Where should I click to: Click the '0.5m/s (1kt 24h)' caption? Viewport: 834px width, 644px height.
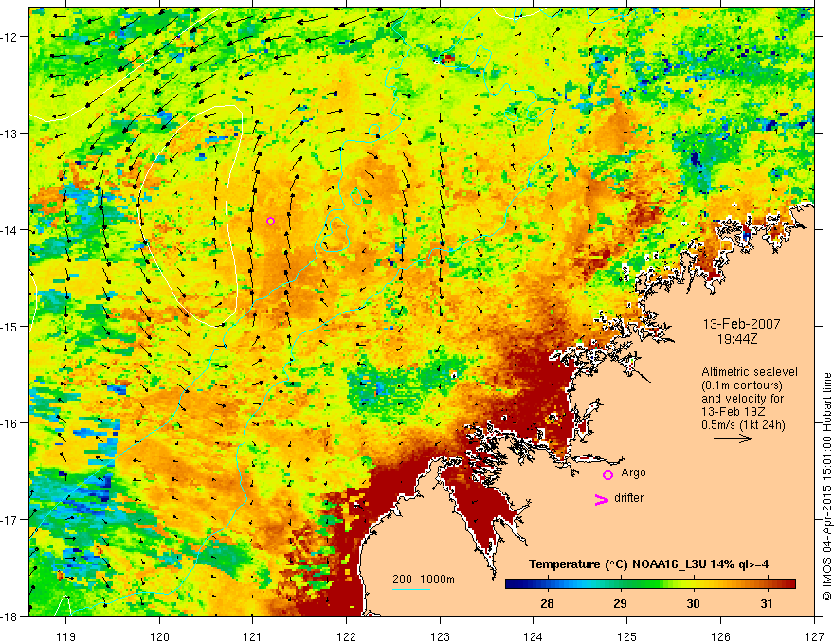point(744,425)
